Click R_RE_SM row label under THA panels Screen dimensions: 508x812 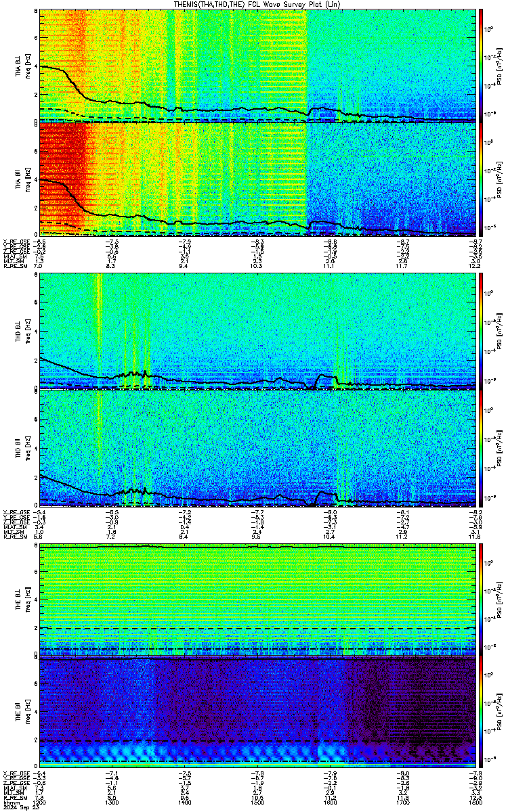[15, 267]
